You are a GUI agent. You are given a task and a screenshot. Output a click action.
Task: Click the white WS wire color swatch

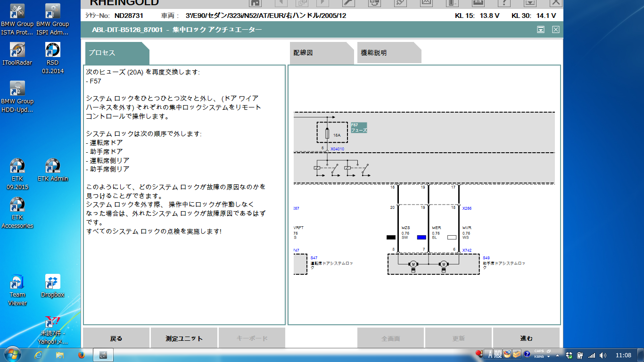(452, 238)
